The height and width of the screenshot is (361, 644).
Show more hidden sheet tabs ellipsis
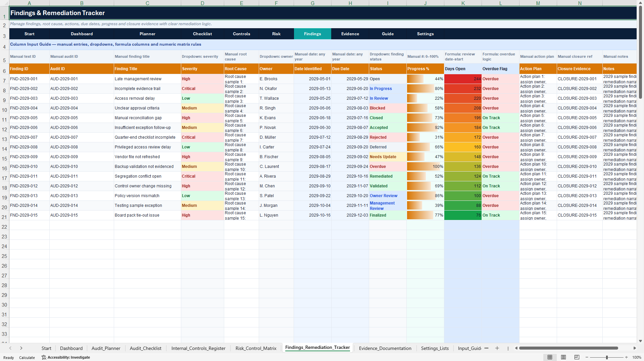486,348
